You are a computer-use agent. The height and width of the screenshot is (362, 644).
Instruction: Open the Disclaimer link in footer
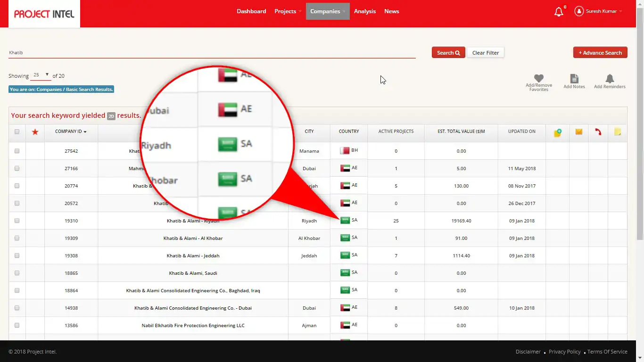coord(528,352)
